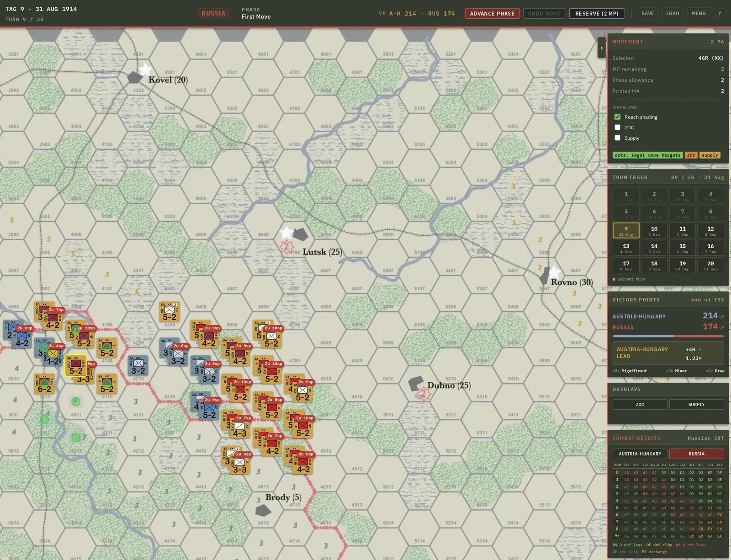Click the 46R (XX) selected unit text
The image size is (731, 560).
[x=711, y=58]
